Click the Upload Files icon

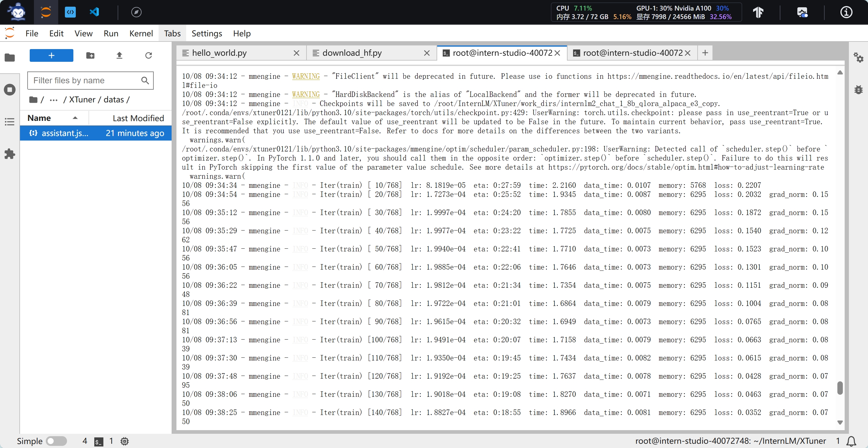[119, 55]
